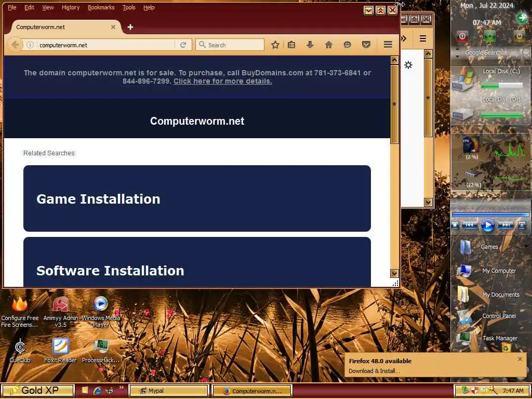532x399 pixels.
Task: Click the eject button in sidebar player
Action: [522, 225]
